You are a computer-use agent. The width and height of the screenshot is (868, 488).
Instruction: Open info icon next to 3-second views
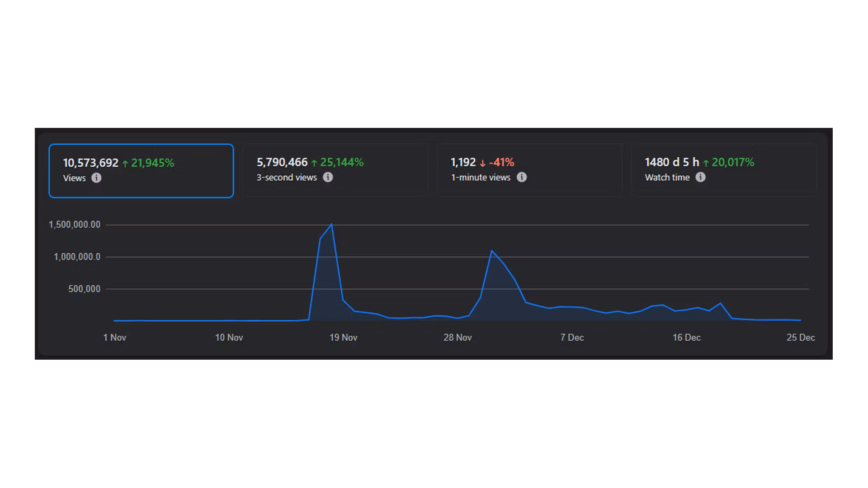(x=328, y=177)
